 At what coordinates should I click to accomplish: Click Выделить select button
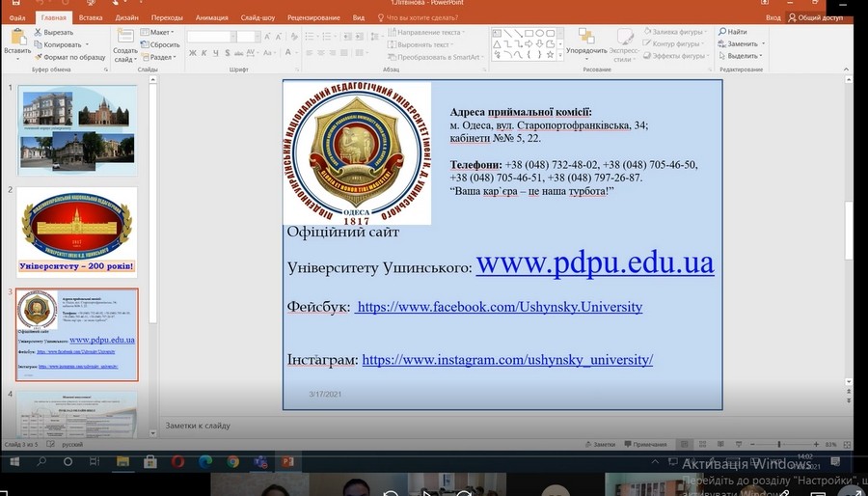[x=740, y=56]
